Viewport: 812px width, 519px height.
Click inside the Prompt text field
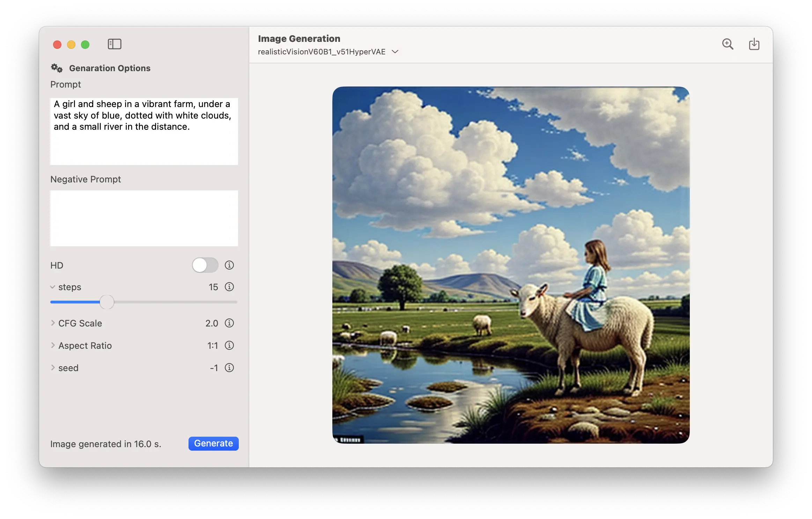pos(143,131)
